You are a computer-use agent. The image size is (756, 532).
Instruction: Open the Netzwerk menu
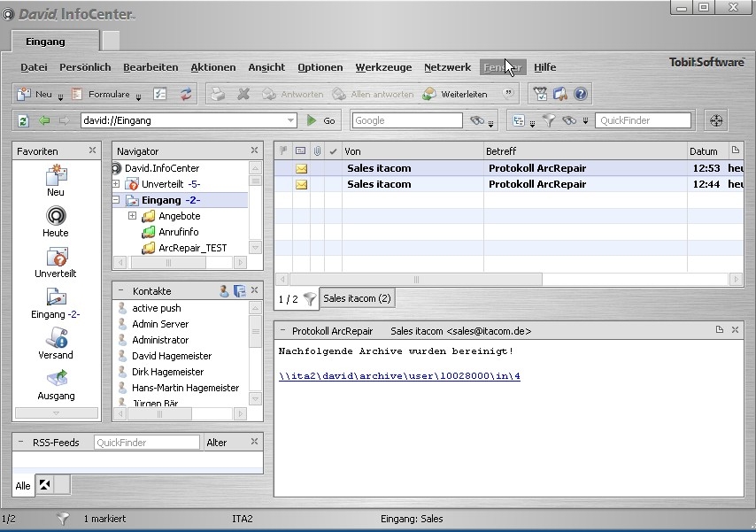pos(447,67)
